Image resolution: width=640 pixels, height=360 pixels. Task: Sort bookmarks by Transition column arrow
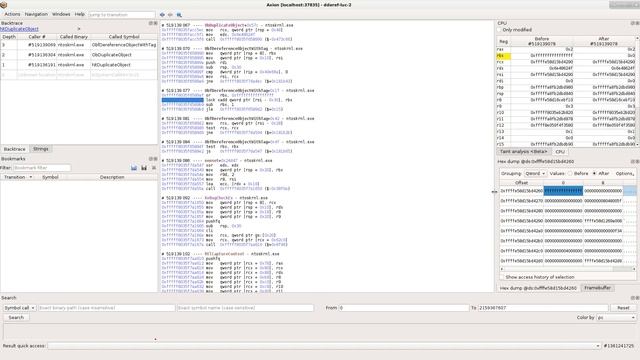click(x=31, y=177)
